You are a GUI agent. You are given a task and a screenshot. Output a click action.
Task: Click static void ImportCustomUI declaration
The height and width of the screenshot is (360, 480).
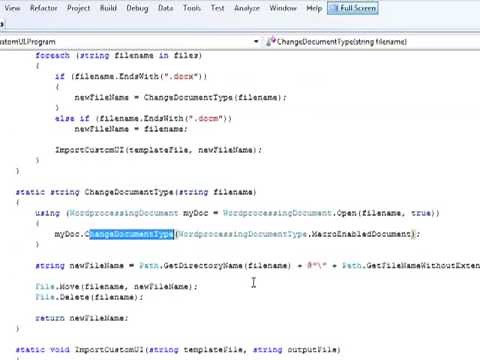pos(178,349)
